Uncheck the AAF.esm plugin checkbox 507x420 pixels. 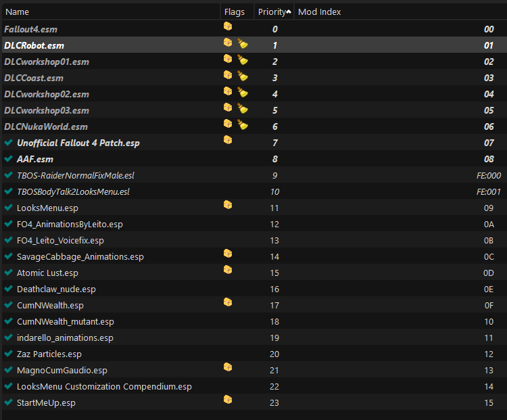pos(8,158)
